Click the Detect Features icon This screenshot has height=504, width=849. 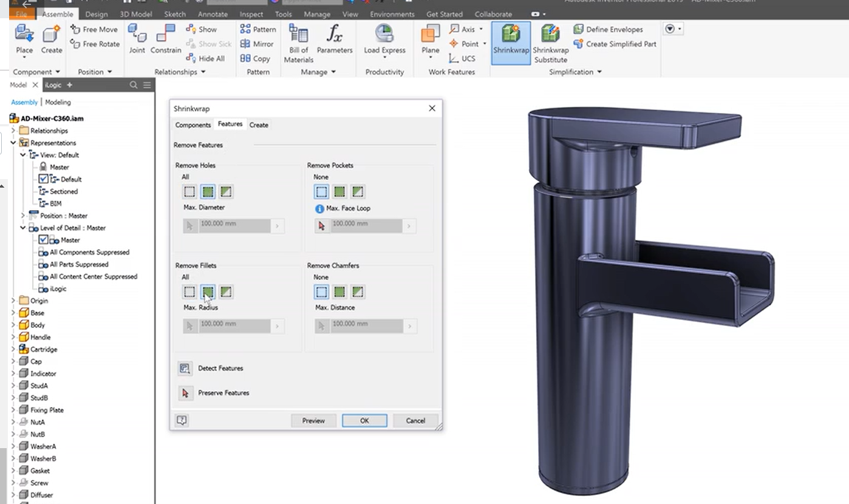[x=185, y=369]
